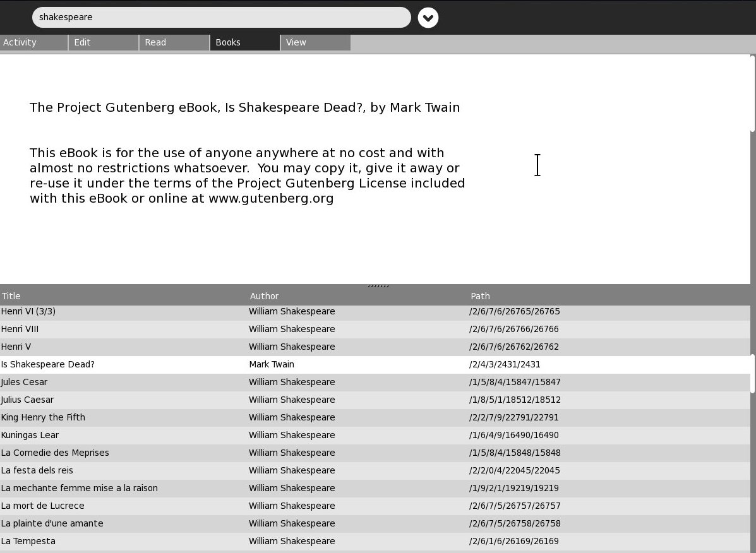
Task: Open the Activity tab
Action: click(33, 42)
